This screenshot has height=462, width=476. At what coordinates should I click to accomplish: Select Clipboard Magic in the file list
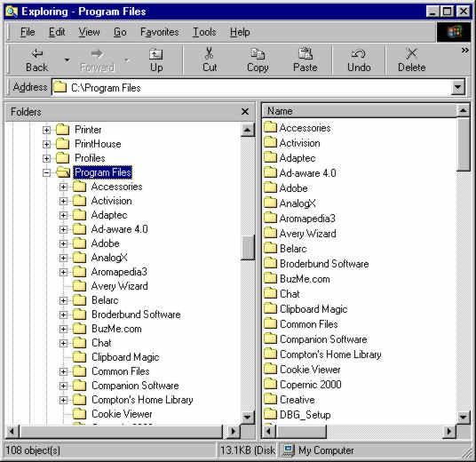(313, 309)
